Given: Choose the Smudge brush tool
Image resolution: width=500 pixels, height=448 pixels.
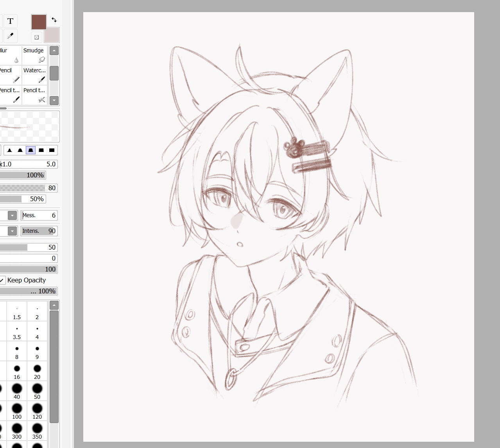Looking at the screenshot, I should pyautogui.click(x=34, y=55).
